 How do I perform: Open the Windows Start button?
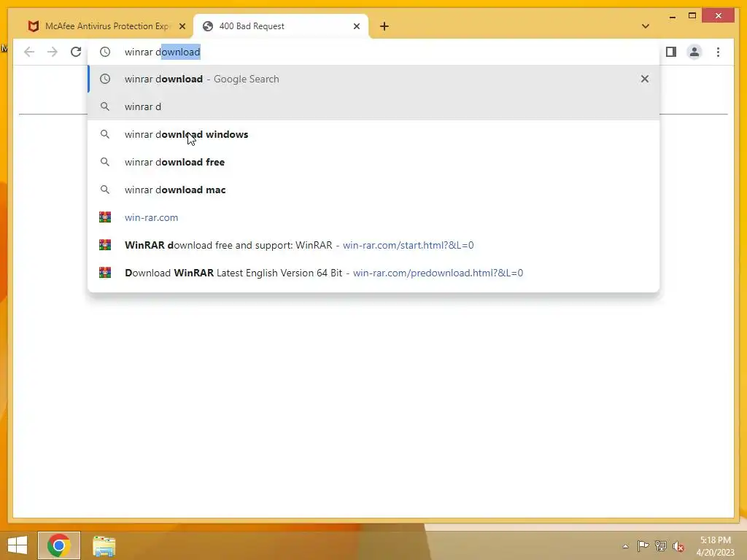point(18,545)
